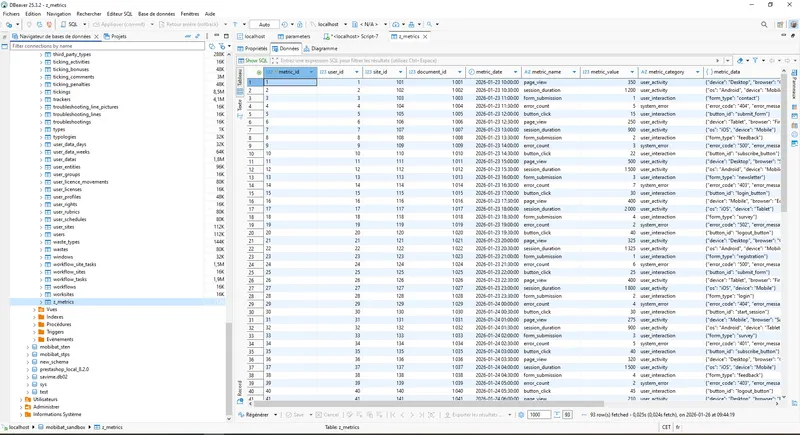Open the cloud explorer toolbar icon
This screenshot has height=435, width=800.
[x=396, y=24]
